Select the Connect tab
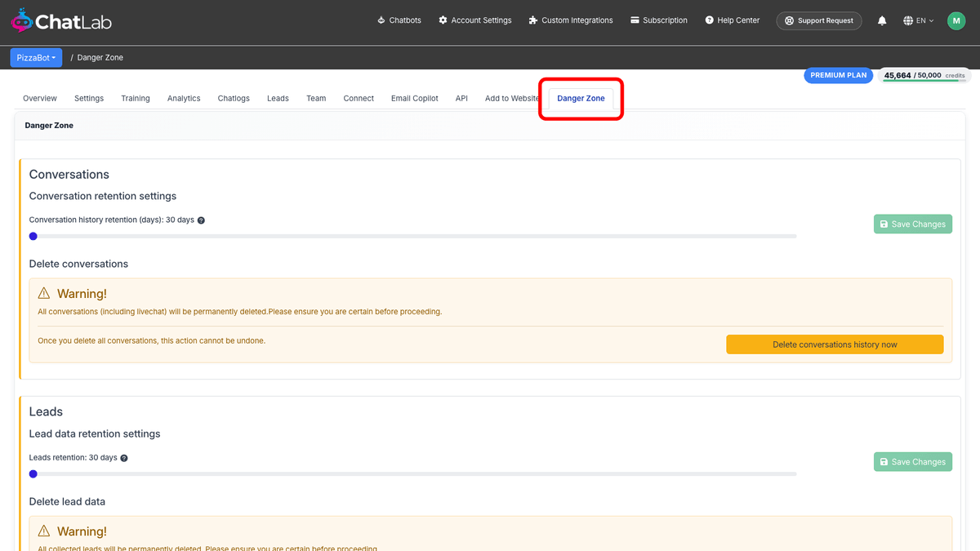 pyautogui.click(x=359, y=98)
